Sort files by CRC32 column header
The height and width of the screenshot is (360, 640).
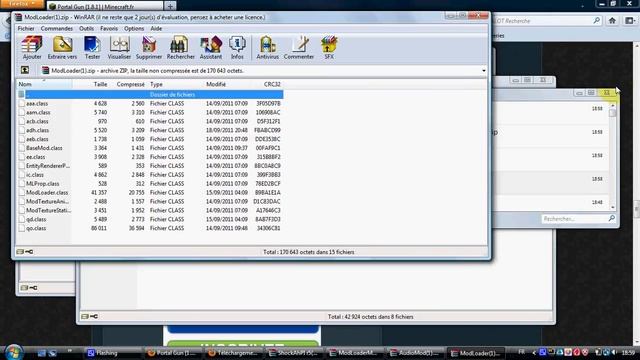click(x=267, y=84)
